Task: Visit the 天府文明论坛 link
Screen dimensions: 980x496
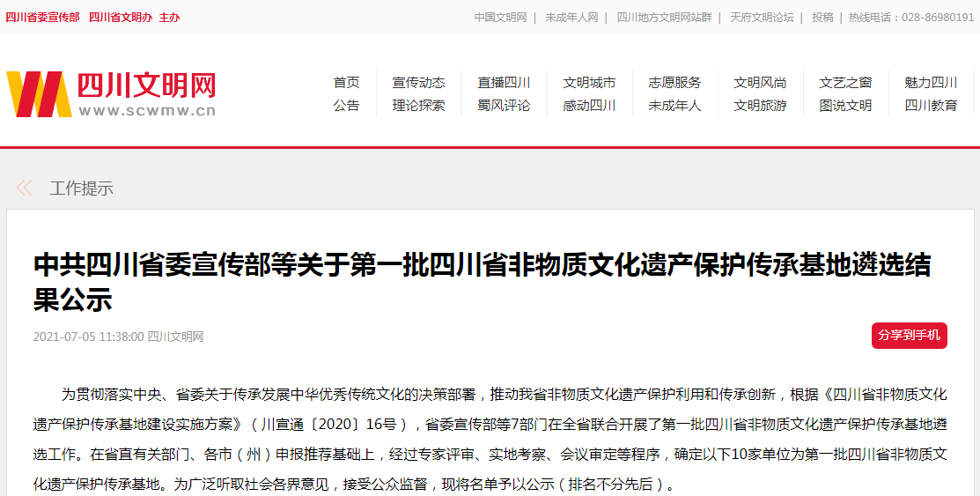Action: pos(762,18)
